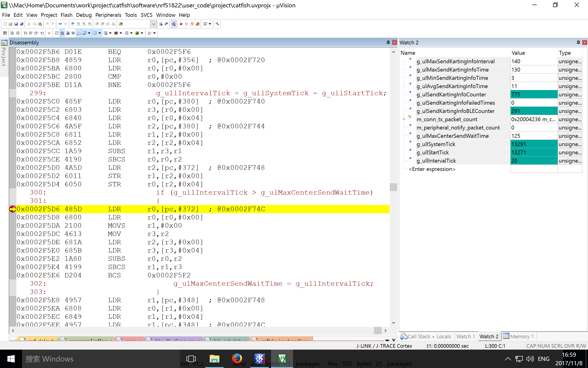
Task: Close the Watch 2 panel
Action: pyautogui.click(x=585, y=42)
